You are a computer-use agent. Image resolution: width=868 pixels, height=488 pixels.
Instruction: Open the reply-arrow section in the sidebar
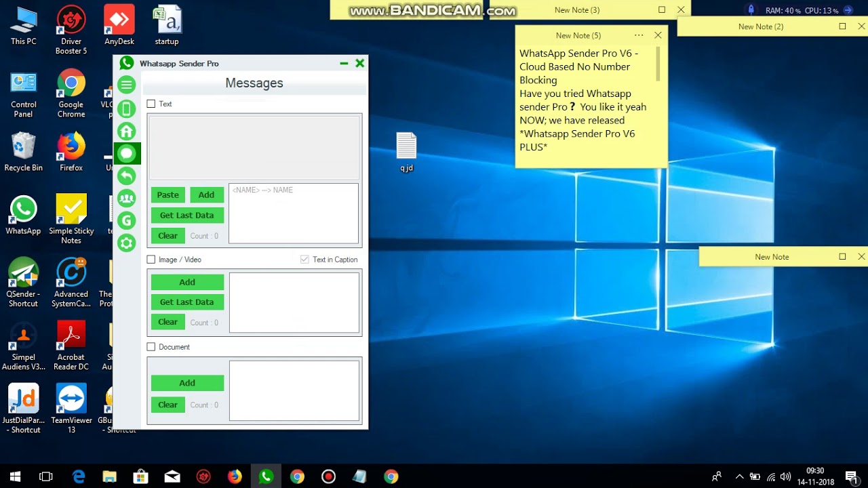click(127, 176)
